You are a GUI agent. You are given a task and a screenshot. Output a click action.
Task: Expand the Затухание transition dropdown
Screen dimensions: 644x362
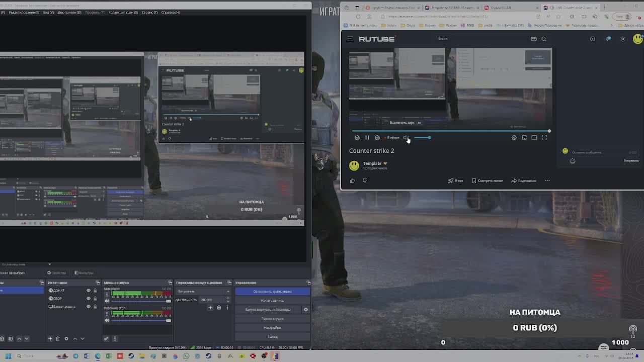pos(203,291)
